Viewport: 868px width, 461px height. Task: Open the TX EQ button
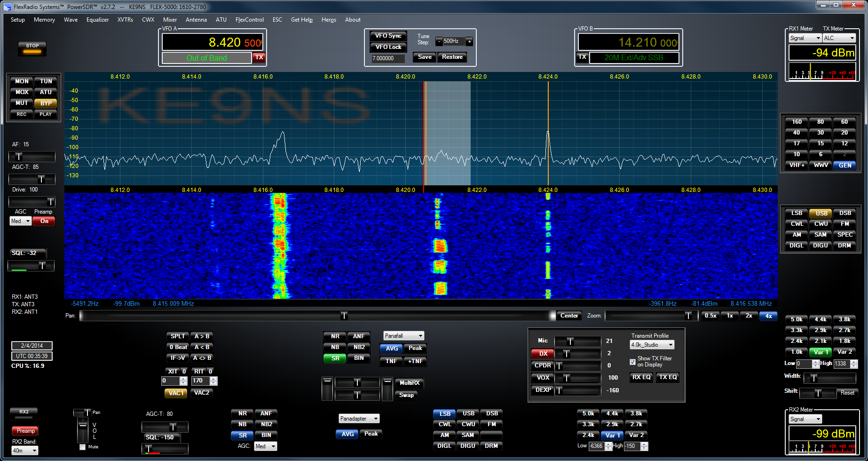pyautogui.click(x=668, y=377)
